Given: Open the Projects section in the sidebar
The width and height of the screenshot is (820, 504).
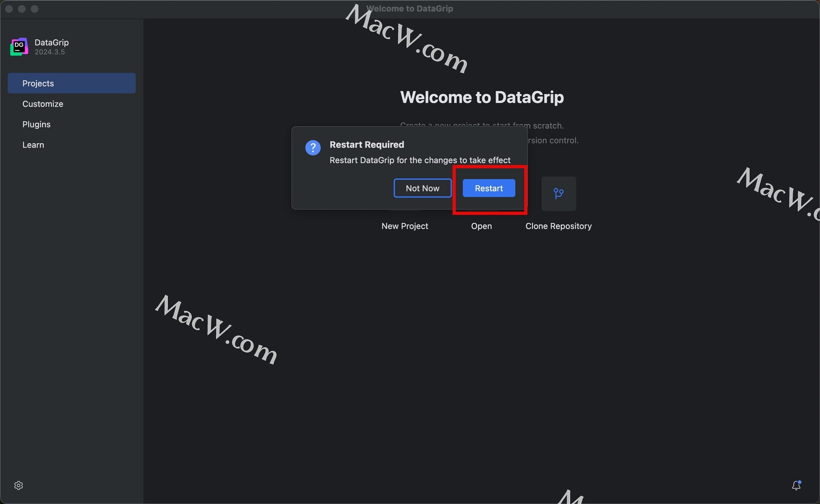Looking at the screenshot, I should [72, 83].
